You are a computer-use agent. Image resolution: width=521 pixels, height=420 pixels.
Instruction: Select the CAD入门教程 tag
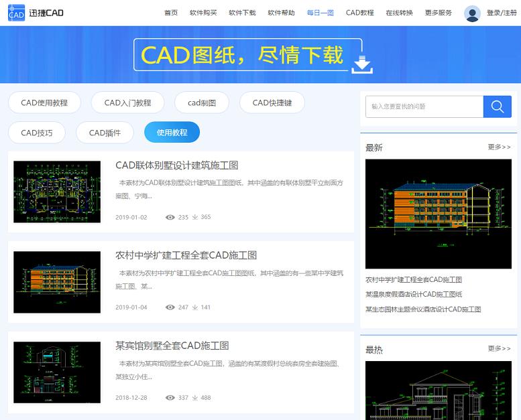[127, 102]
